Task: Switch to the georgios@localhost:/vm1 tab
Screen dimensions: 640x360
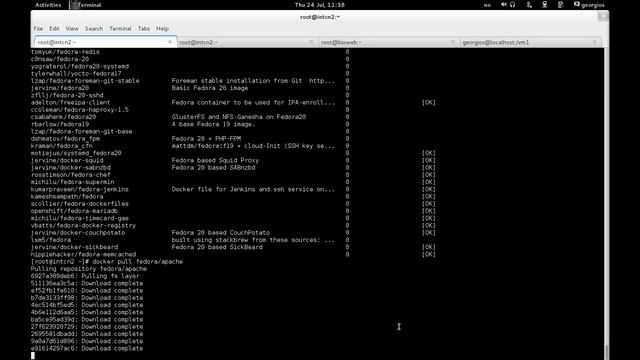Action: tap(530, 42)
